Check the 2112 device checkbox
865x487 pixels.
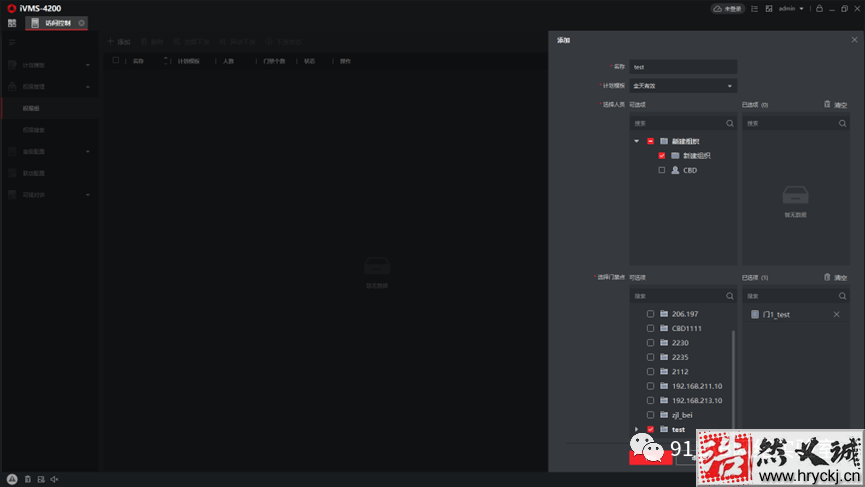coord(650,371)
